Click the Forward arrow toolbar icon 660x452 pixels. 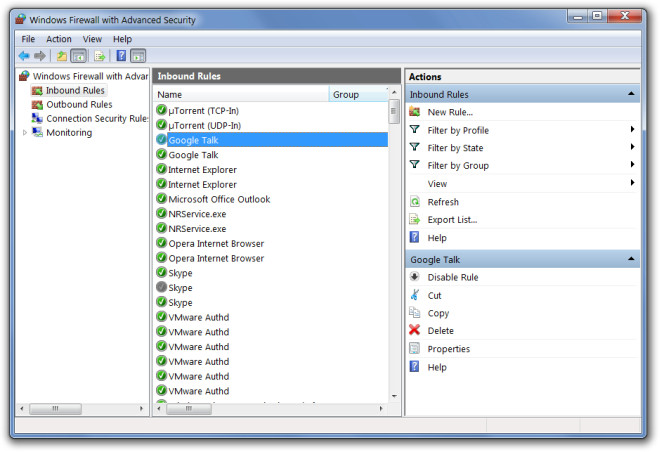coord(40,56)
